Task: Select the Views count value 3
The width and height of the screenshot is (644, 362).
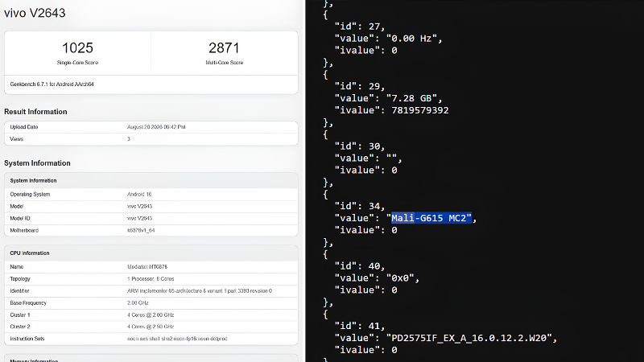Action: [129, 139]
